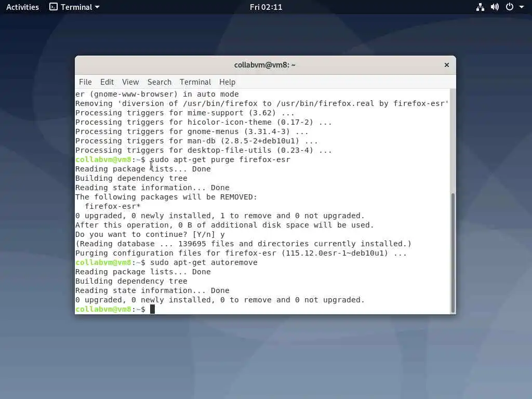Viewport: 532px width, 399px height.
Task: Click 'Processing triggers for gnome-menus' line
Action: click(x=192, y=131)
